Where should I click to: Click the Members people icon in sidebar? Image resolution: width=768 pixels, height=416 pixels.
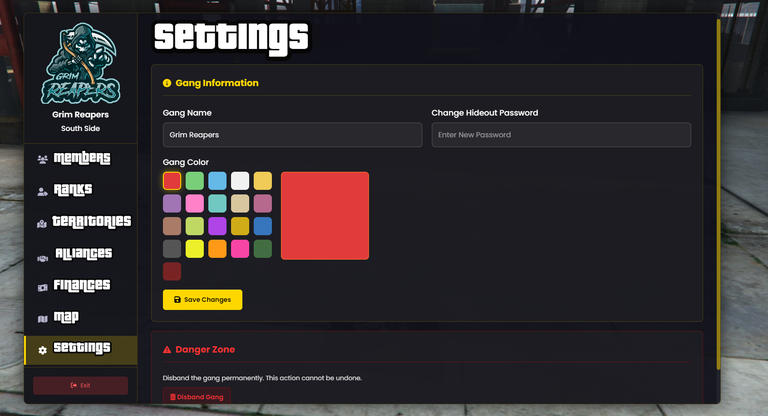click(x=42, y=159)
